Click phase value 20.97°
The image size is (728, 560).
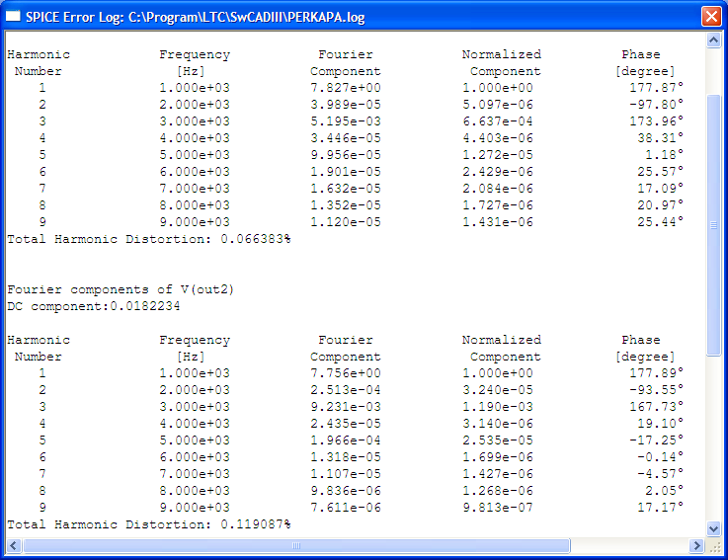point(660,204)
